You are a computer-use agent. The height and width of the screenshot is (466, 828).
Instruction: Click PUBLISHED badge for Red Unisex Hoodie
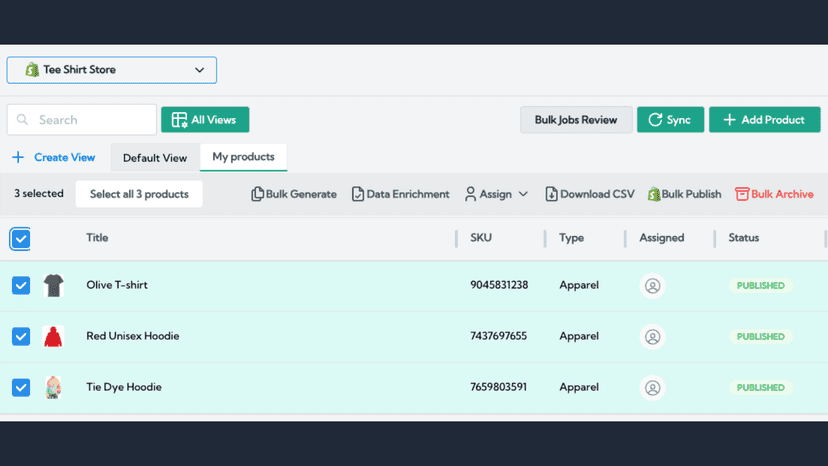760,337
